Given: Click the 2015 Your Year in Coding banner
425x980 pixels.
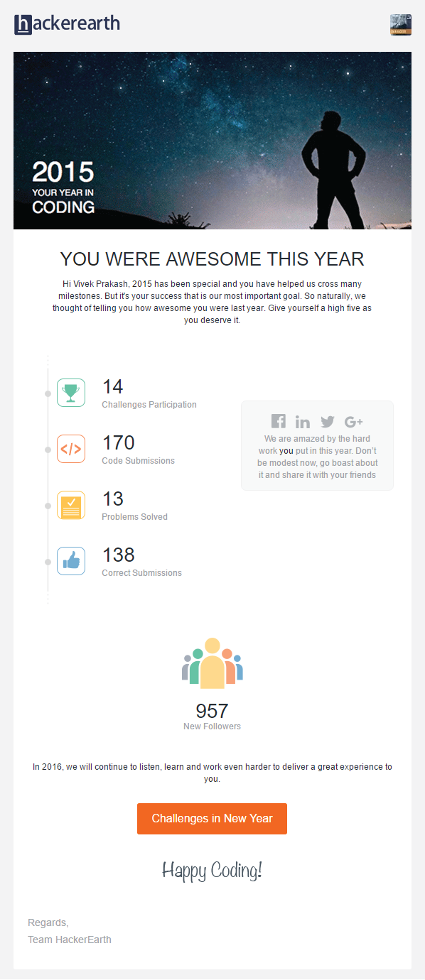Looking at the screenshot, I should pos(212,140).
